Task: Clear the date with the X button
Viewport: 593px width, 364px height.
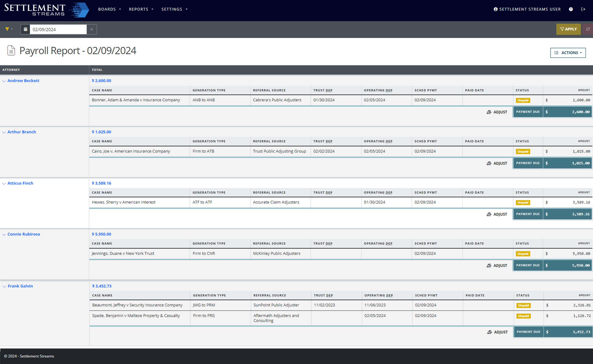Action: pyautogui.click(x=92, y=29)
